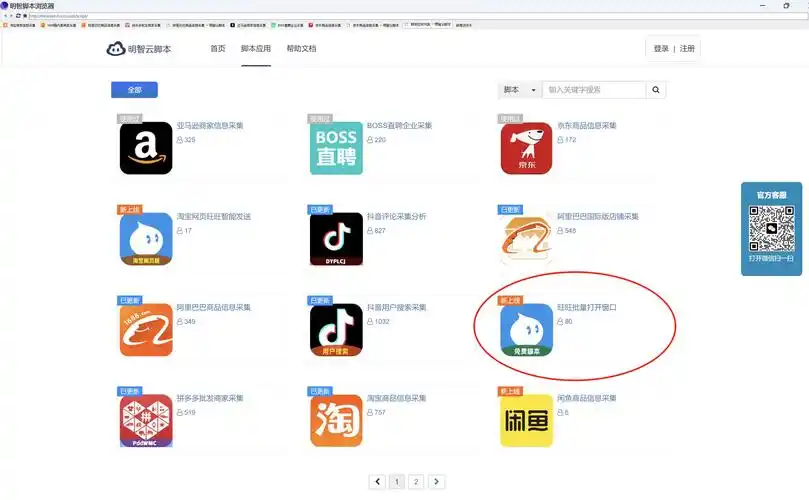
Task: Open 淘宝商品信息采集 title link
Action: [x=397, y=398]
